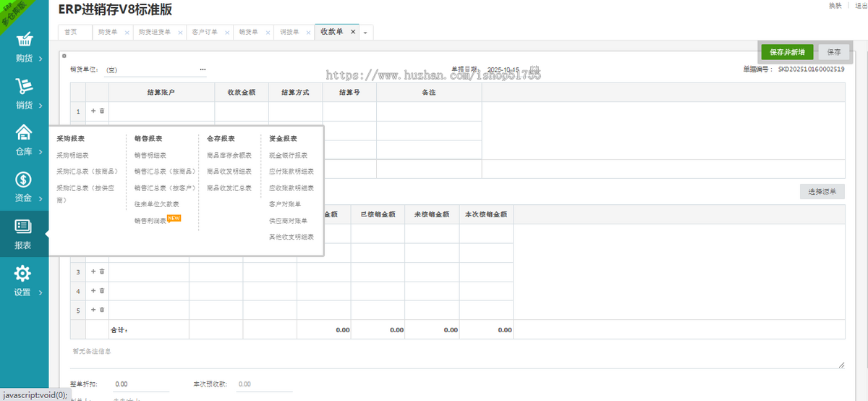Open 应付账款明细表 report
The image size is (868, 401).
(292, 172)
